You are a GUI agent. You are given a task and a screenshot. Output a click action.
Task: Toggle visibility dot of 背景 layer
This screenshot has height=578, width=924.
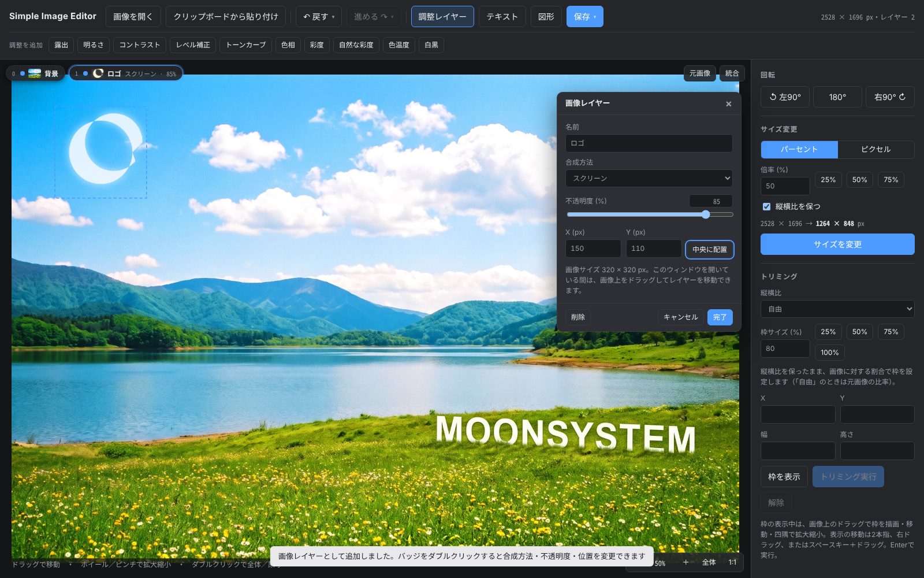pos(23,73)
